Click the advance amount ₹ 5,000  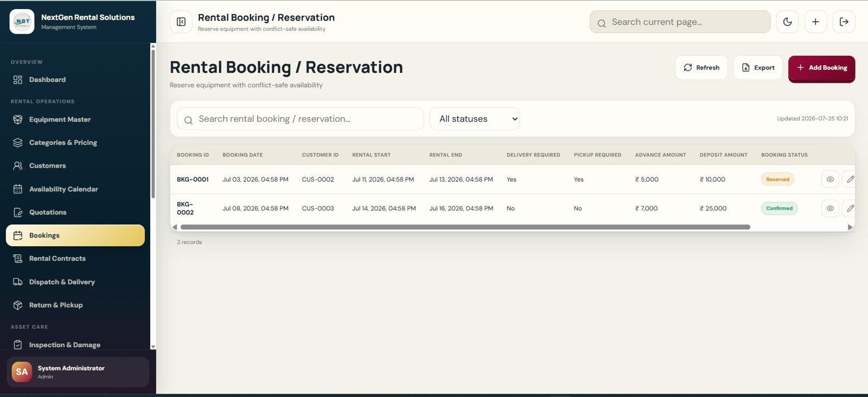click(x=647, y=180)
